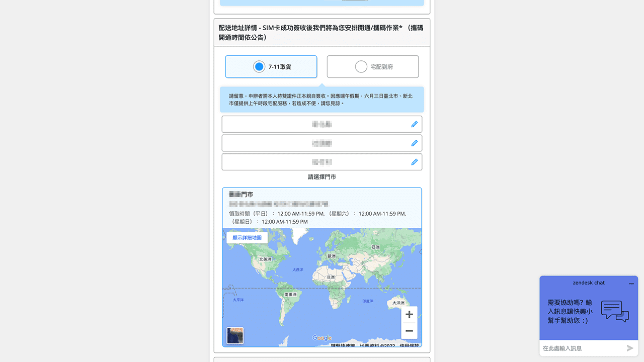Click the chat message input box

tap(579, 348)
